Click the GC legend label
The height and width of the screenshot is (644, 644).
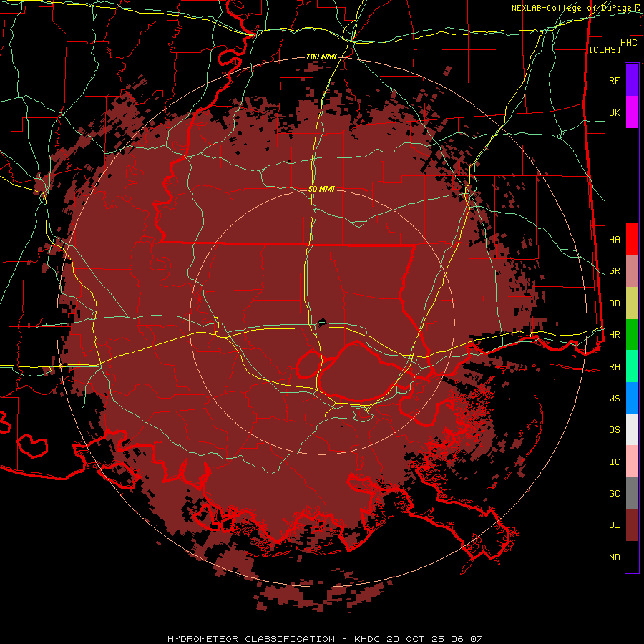614,494
